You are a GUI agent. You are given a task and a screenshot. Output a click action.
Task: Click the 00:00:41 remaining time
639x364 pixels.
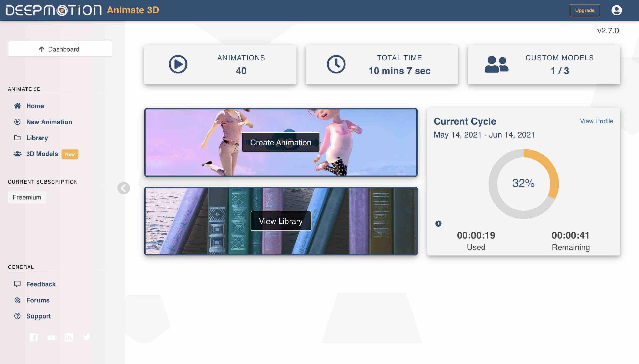coord(570,235)
